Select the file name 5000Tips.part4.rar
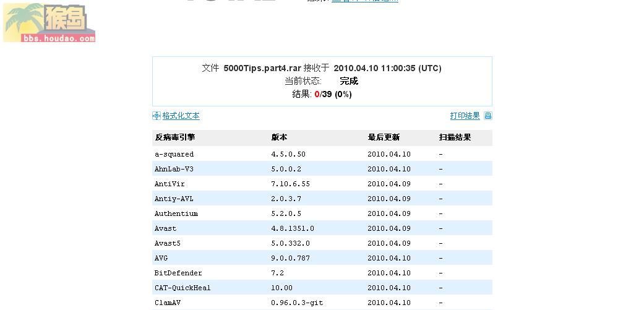This screenshot has height=310, width=644. pos(262,68)
